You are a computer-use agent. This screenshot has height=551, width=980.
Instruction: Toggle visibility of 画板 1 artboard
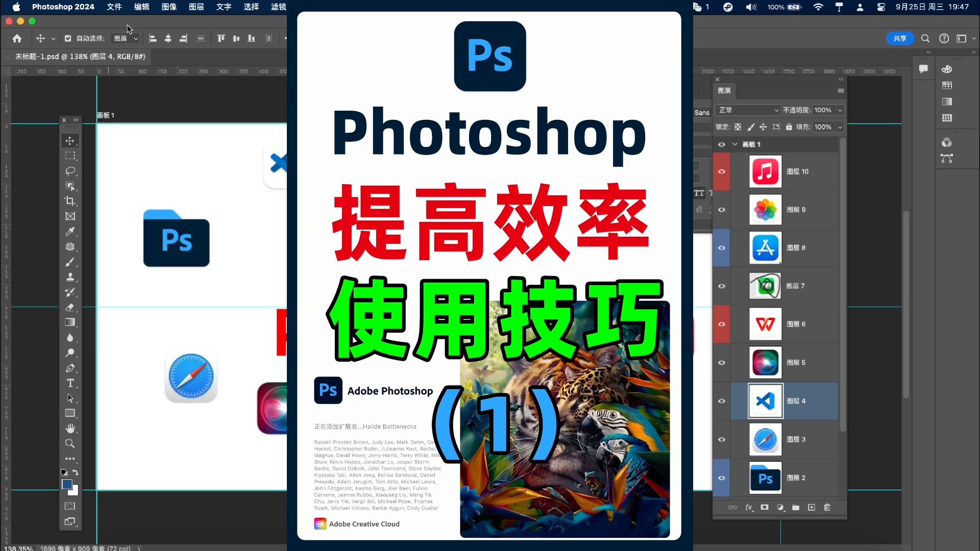722,144
